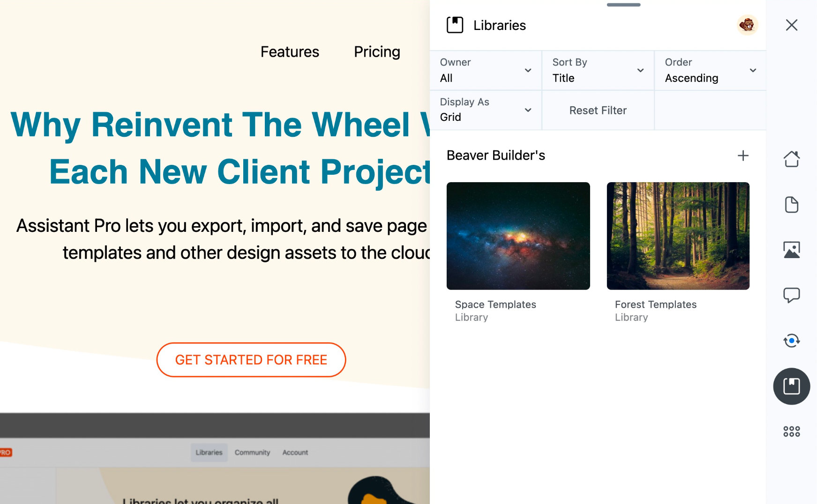
Task: Select the active Libraries bookmark icon
Action: (x=792, y=386)
